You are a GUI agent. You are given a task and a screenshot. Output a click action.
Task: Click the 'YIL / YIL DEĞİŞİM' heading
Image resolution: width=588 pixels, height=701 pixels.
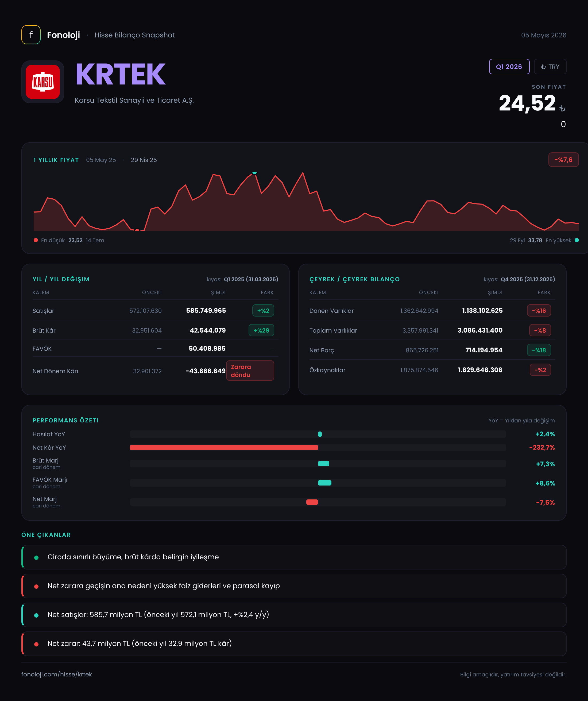61,279
